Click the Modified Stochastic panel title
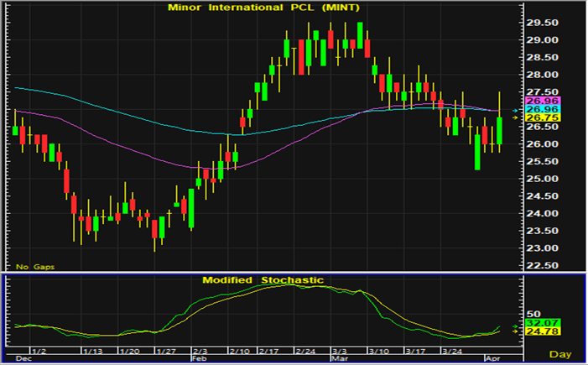Viewport: 588px width, 365px height. [x=263, y=279]
